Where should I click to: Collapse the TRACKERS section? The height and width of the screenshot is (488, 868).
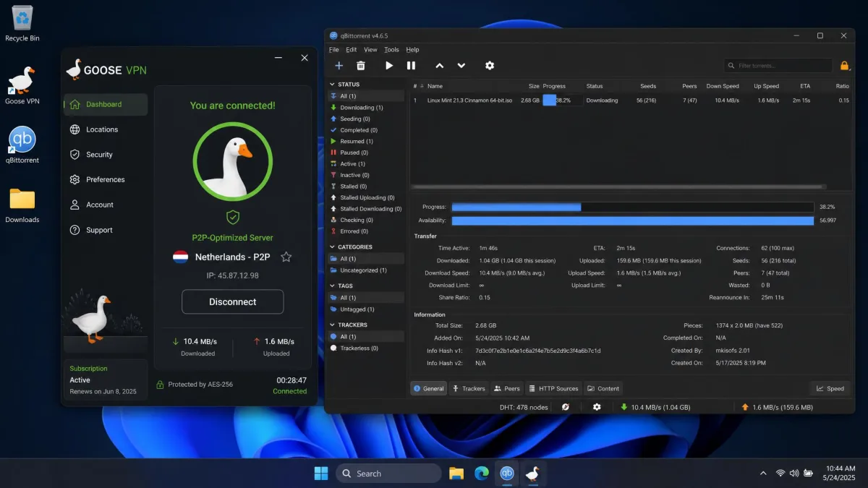[x=333, y=325]
